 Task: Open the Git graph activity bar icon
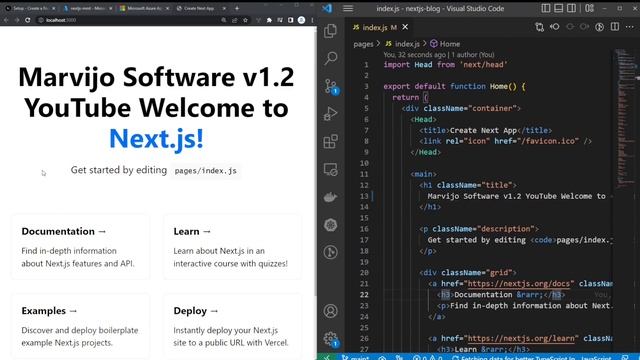(x=331, y=252)
